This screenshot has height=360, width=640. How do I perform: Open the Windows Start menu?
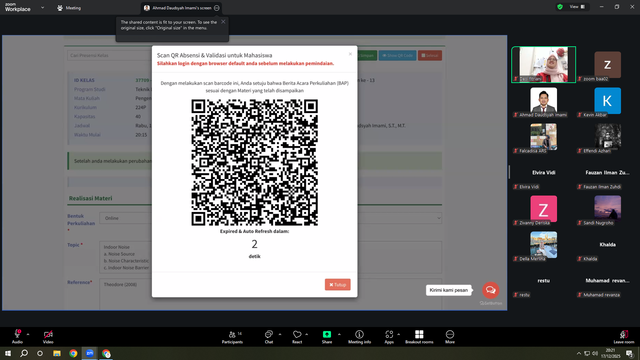(8, 353)
